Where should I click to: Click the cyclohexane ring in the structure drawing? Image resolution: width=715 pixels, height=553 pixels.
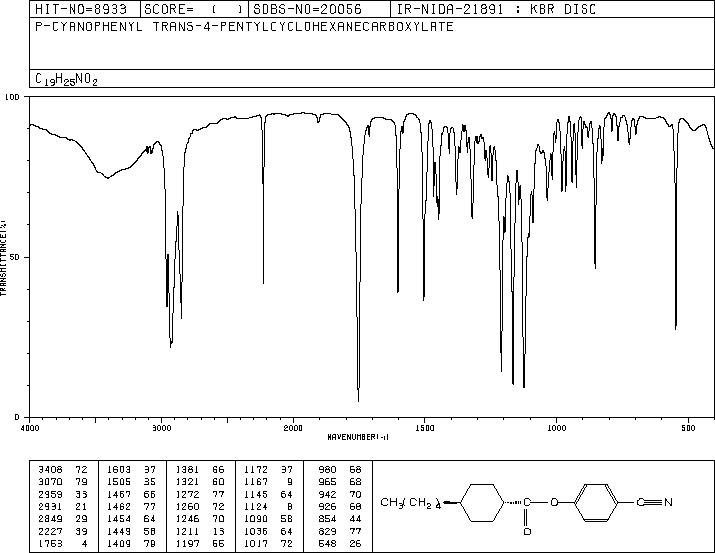[x=482, y=503]
